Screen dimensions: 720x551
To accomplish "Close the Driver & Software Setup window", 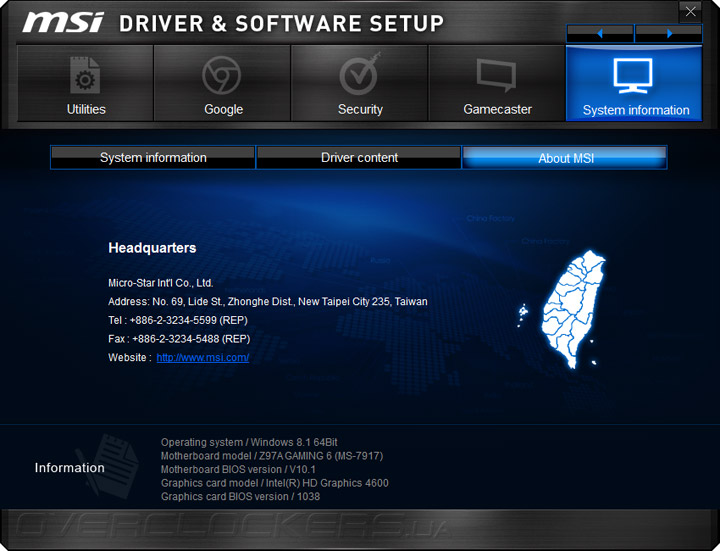I will (x=690, y=12).
